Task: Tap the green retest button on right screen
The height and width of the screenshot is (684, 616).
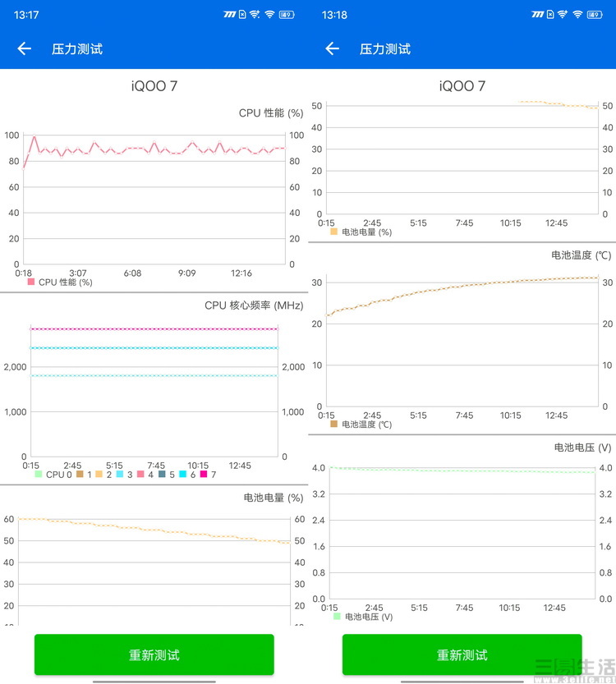Action: pos(462,654)
